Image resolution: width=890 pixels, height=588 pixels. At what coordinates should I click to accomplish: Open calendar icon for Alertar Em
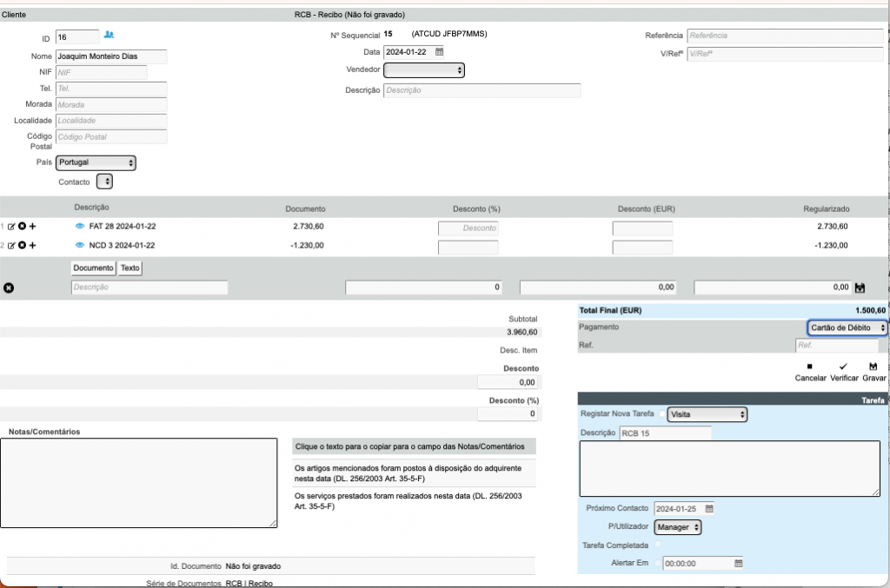[739, 563]
